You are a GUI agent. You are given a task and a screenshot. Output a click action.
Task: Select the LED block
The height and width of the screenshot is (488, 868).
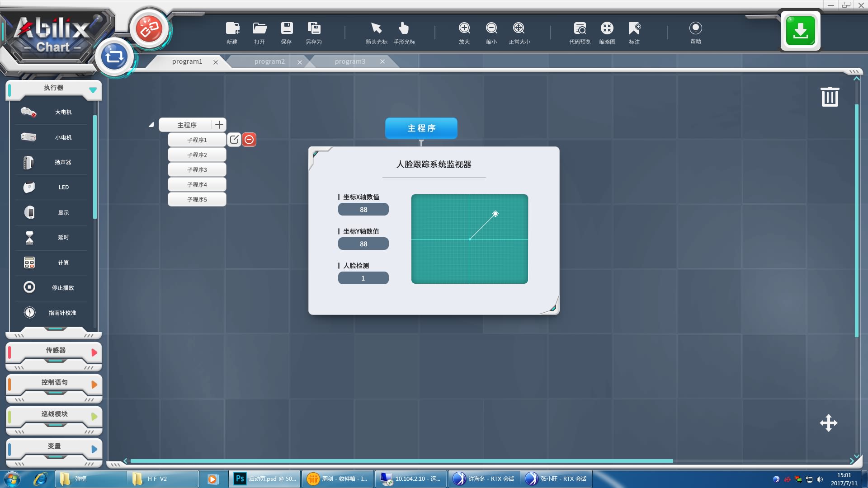pos(51,187)
